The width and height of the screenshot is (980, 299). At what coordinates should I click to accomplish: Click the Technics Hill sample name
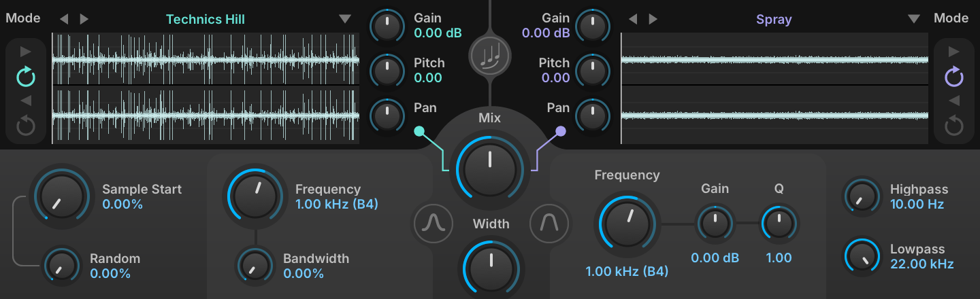click(206, 19)
